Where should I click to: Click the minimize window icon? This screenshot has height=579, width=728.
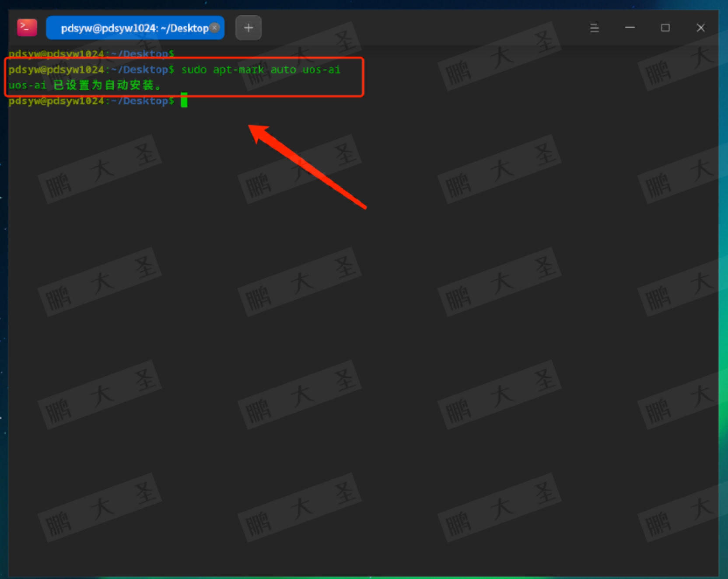point(630,28)
